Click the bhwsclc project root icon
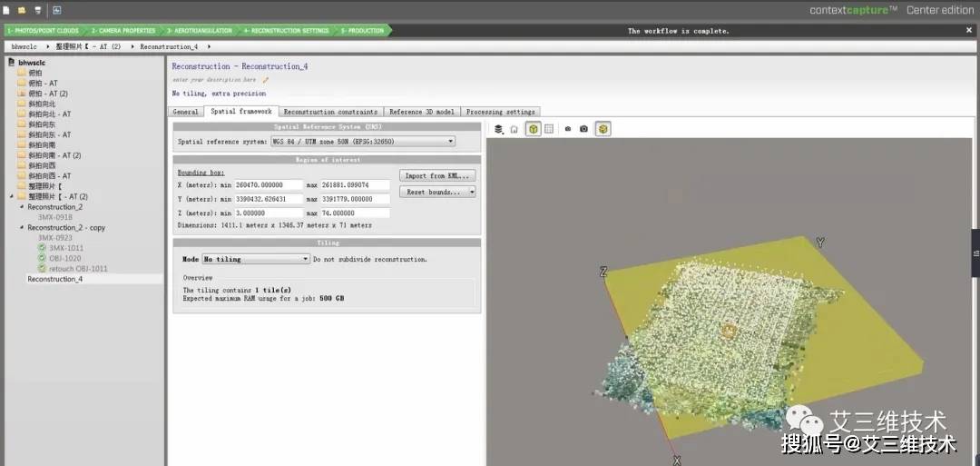 11,63
